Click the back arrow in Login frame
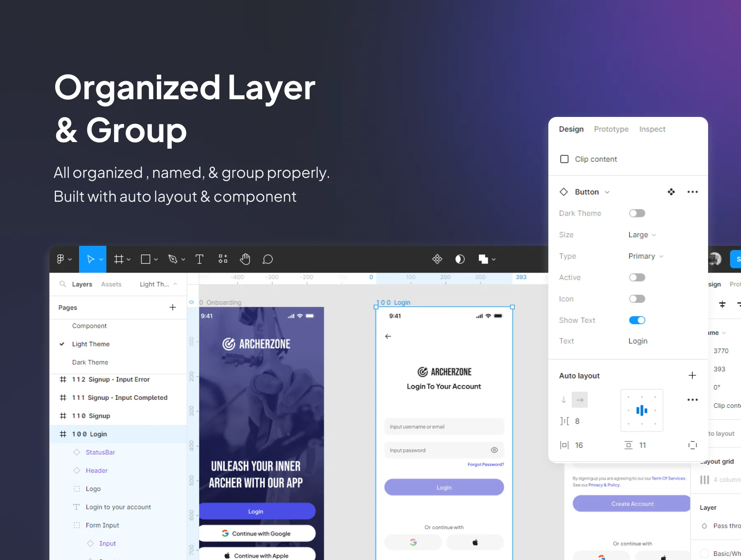 click(x=388, y=336)
